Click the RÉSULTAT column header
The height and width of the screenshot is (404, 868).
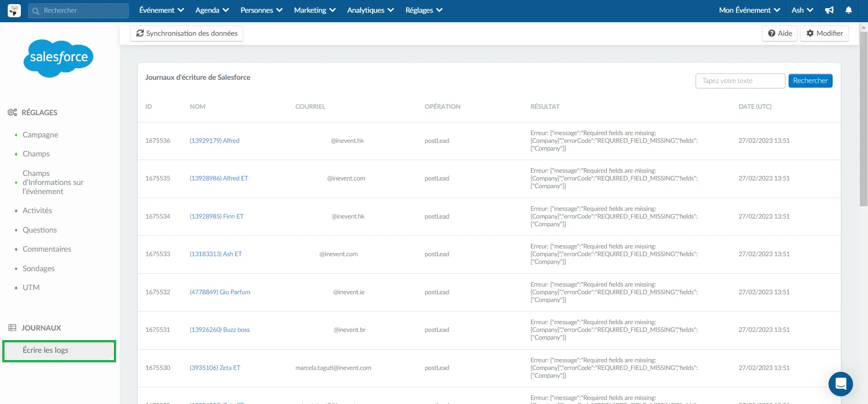544,107
